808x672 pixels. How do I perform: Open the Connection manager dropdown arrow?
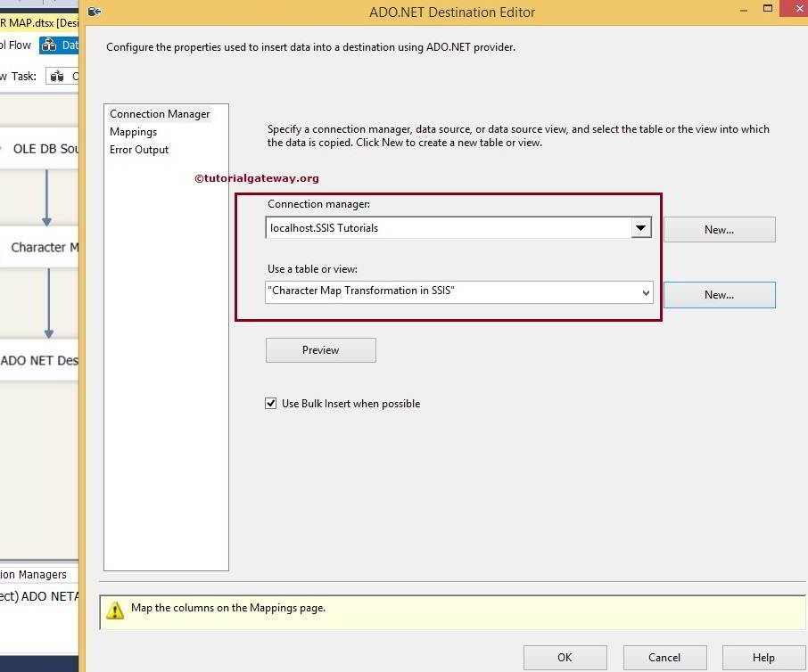click(640, 227)
